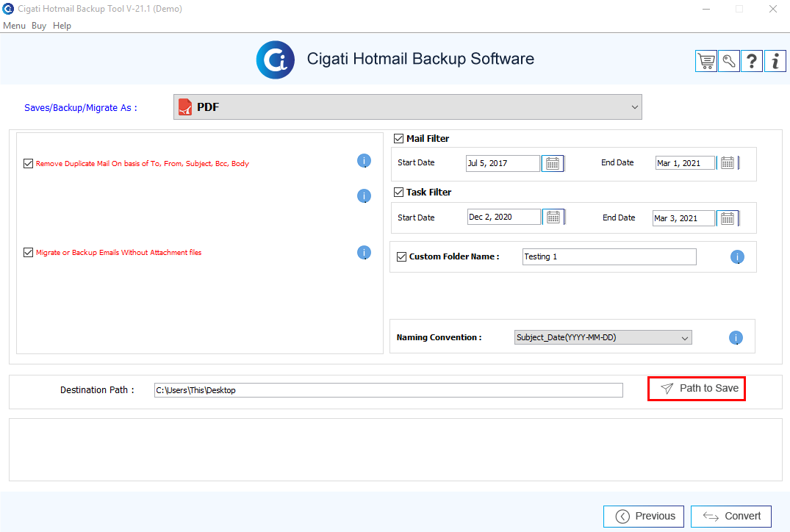Show info for Remove Duplicate Mail option

pos(364,161)
